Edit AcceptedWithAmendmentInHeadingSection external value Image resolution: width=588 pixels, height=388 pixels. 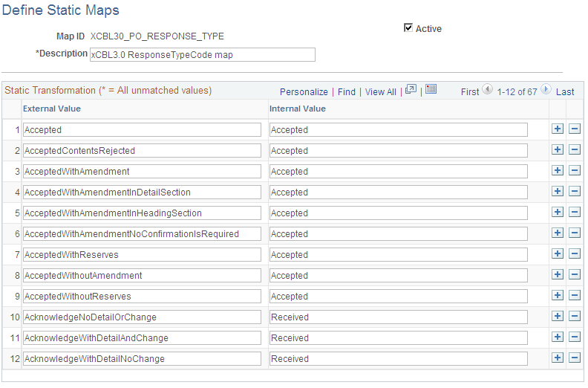tap(142, 213)
